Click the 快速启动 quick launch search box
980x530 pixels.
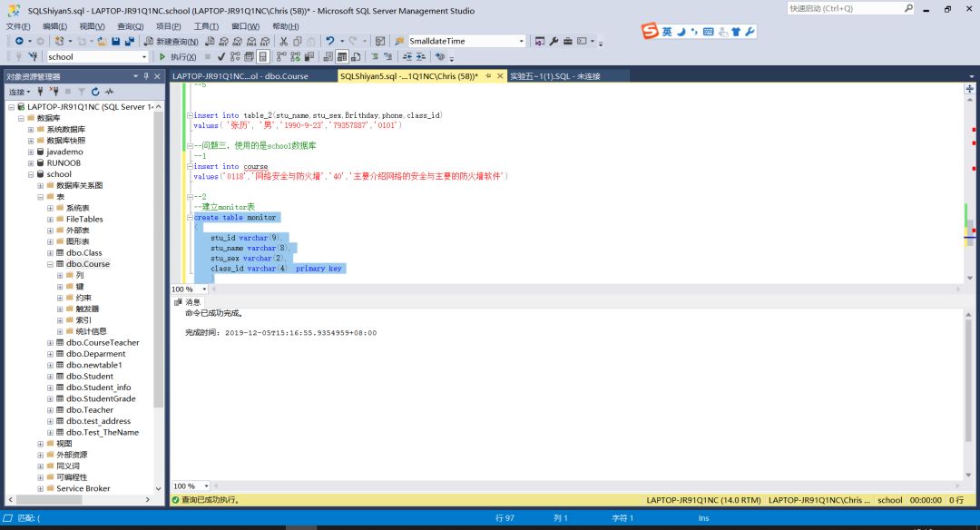tap(843, 8)
